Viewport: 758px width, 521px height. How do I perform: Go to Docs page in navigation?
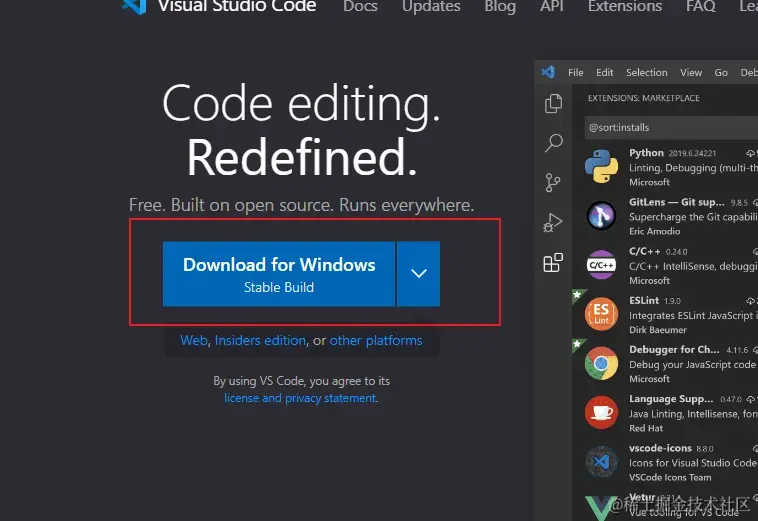[x=360, y=6]
